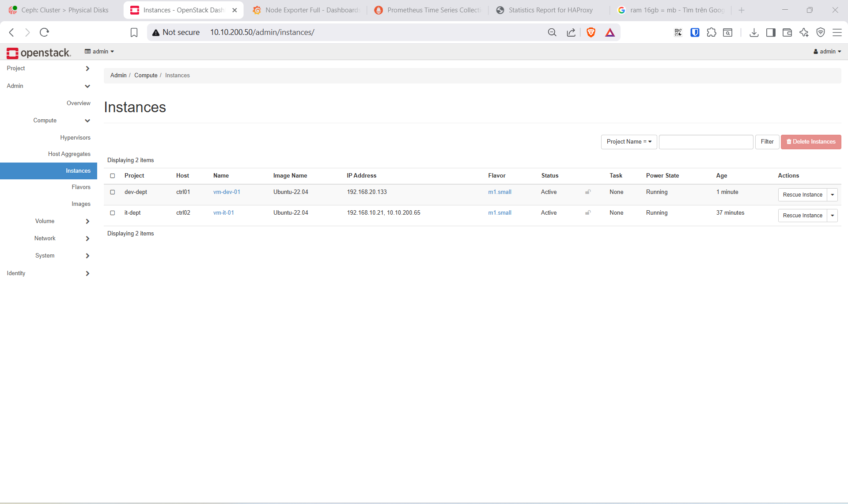Bookmark this page icon

(x=134, y=32)
